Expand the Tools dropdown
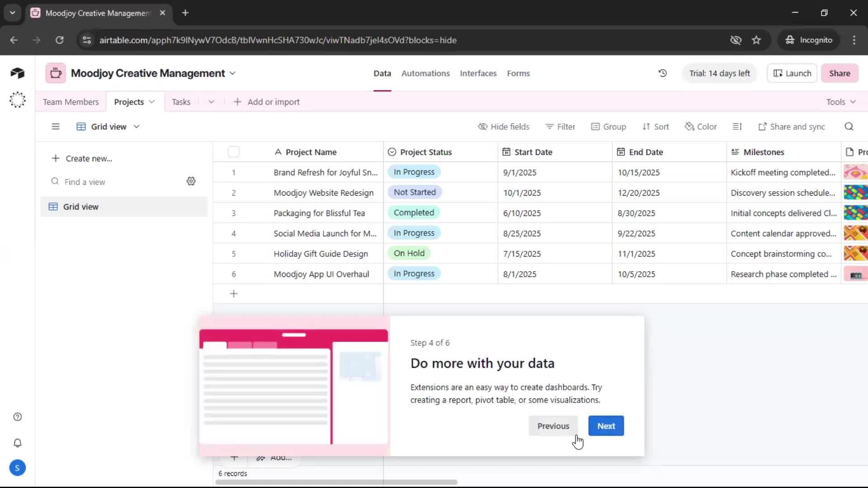Viewport: 868px width, 488px height. tap(841, 102)
